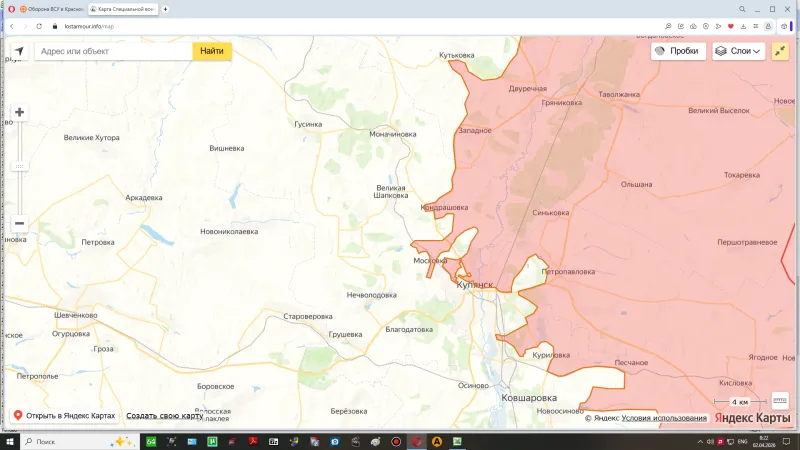Expand the map to fullscreen

click(x=781, y=51)
